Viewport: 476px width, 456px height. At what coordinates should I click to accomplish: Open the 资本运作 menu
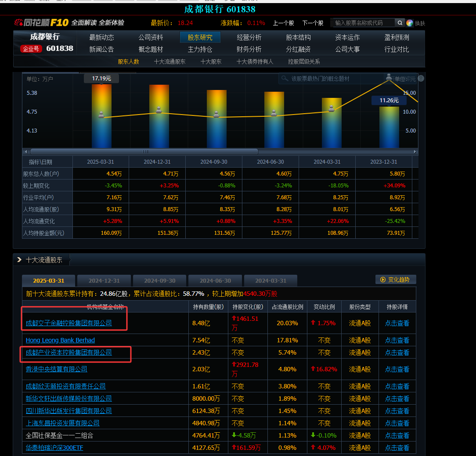click(x=347, y=37)
